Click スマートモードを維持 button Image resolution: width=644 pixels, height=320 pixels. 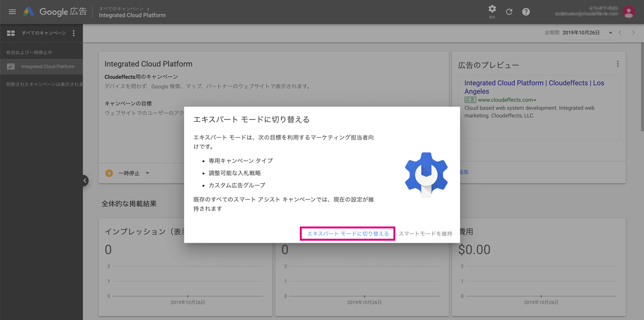[425, 234]
